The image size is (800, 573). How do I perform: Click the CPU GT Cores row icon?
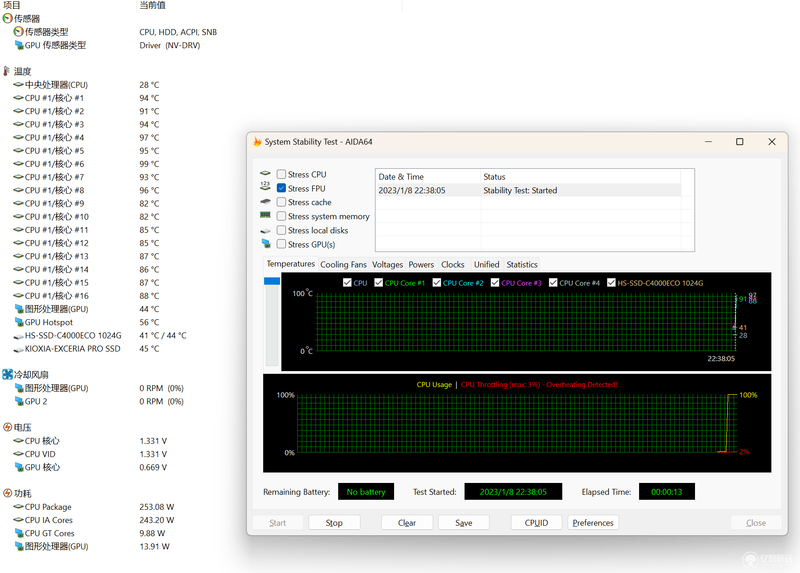tap(19, 533)
